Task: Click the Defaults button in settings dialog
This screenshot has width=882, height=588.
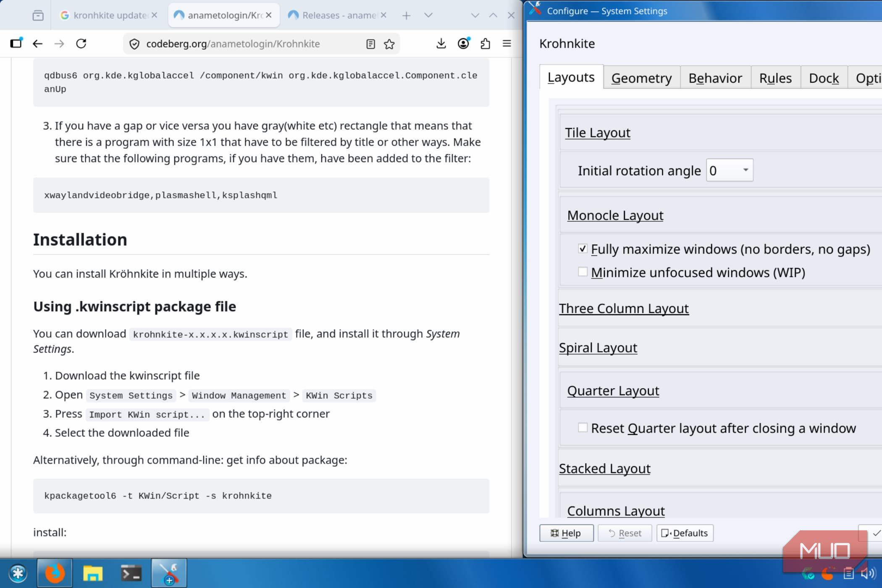Action: 685,533
